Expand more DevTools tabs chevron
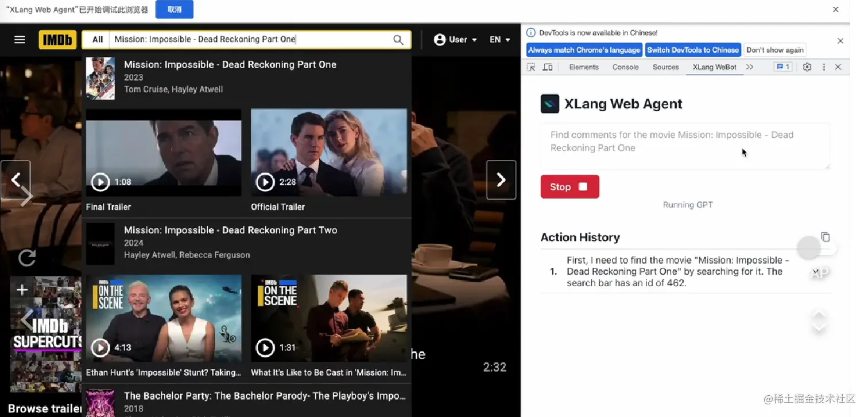 tap(750, 67)
